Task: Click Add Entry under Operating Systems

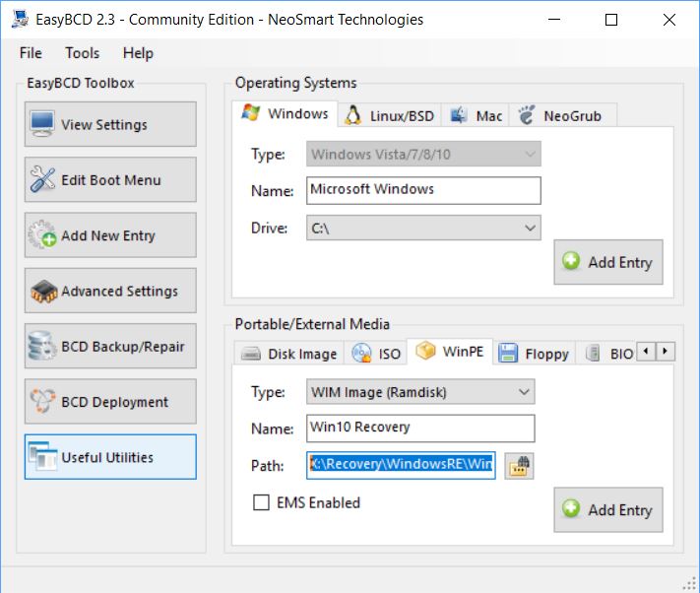Action: (x=608, y=262)
